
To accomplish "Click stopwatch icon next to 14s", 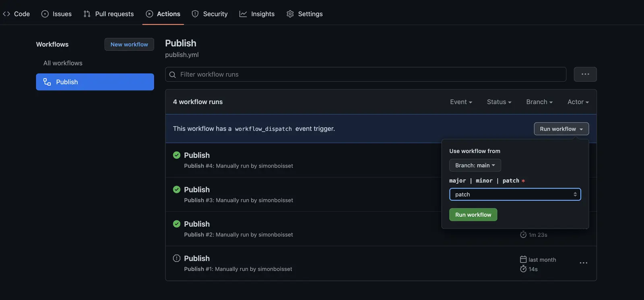I will coord(523,269).
